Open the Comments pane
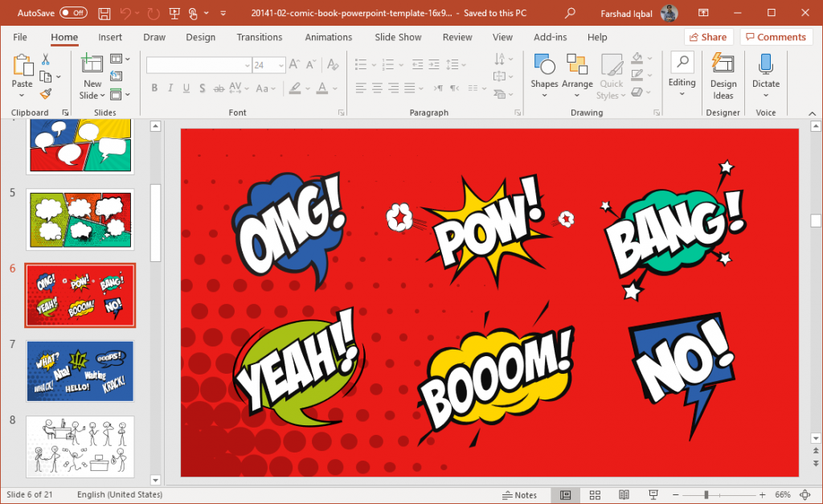This screenshot has height=504, width=823. click(x=776, y=37)
